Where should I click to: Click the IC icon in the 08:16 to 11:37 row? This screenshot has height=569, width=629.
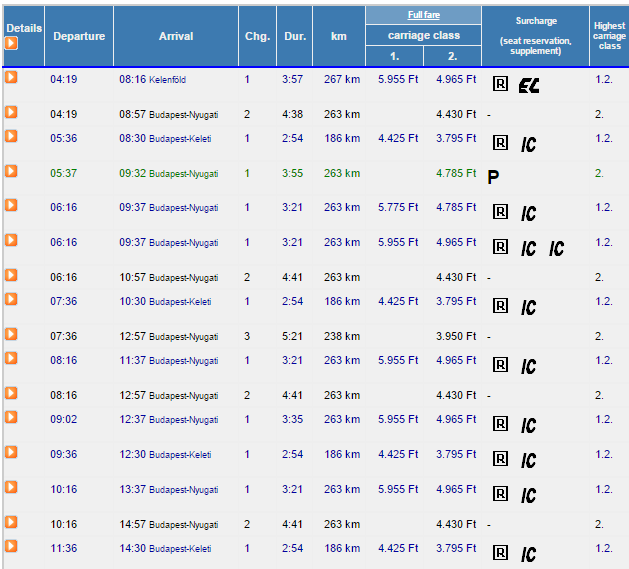click(x=528, y=366)
